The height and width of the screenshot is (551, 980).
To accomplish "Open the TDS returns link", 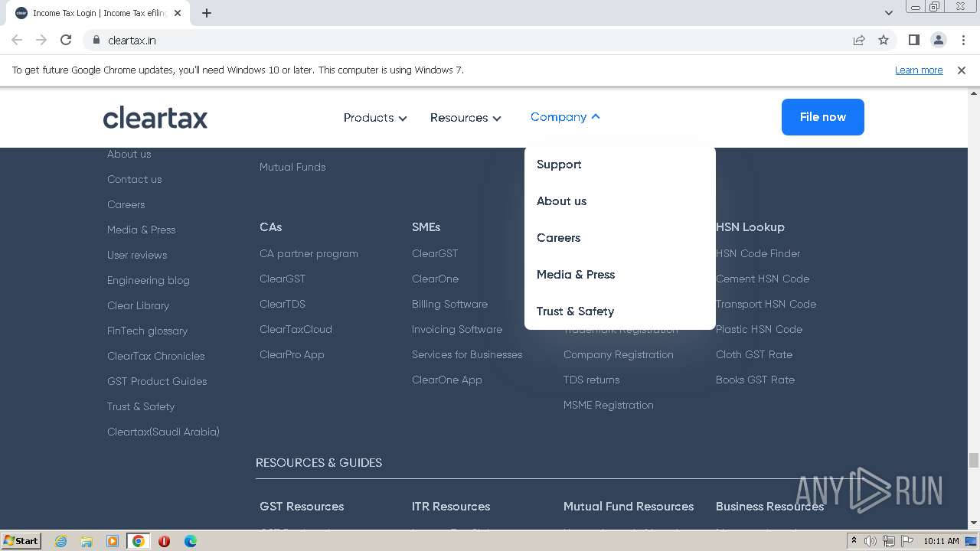I will click(x=591, y=380).
